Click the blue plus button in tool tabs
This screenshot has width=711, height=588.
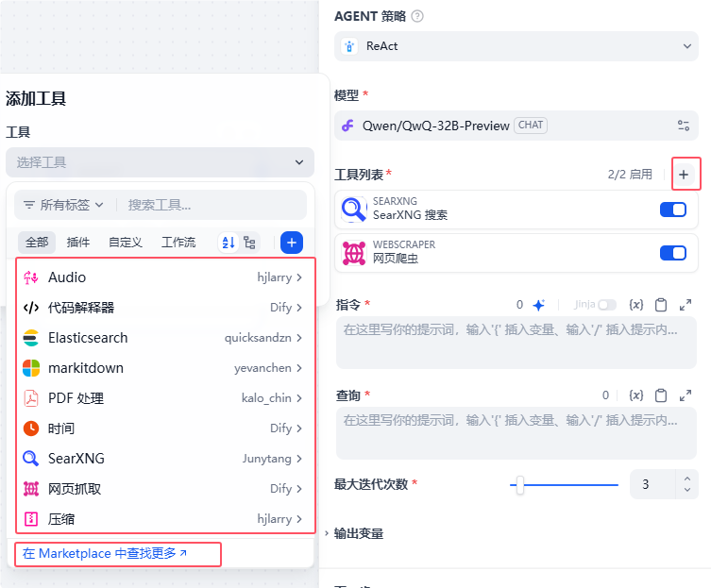pos(292,243)
